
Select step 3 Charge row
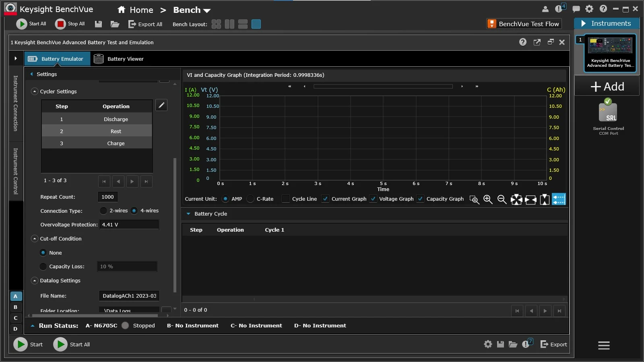[97, 143]
